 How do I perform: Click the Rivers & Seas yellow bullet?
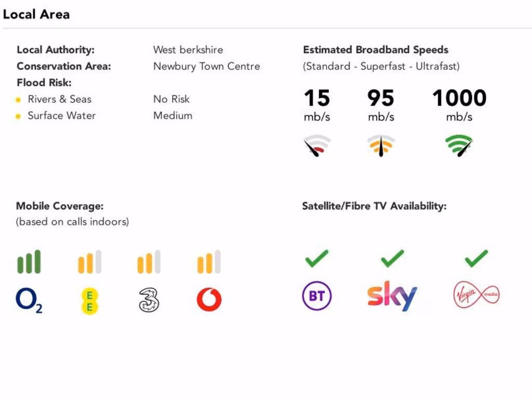(x=19, y=100)
